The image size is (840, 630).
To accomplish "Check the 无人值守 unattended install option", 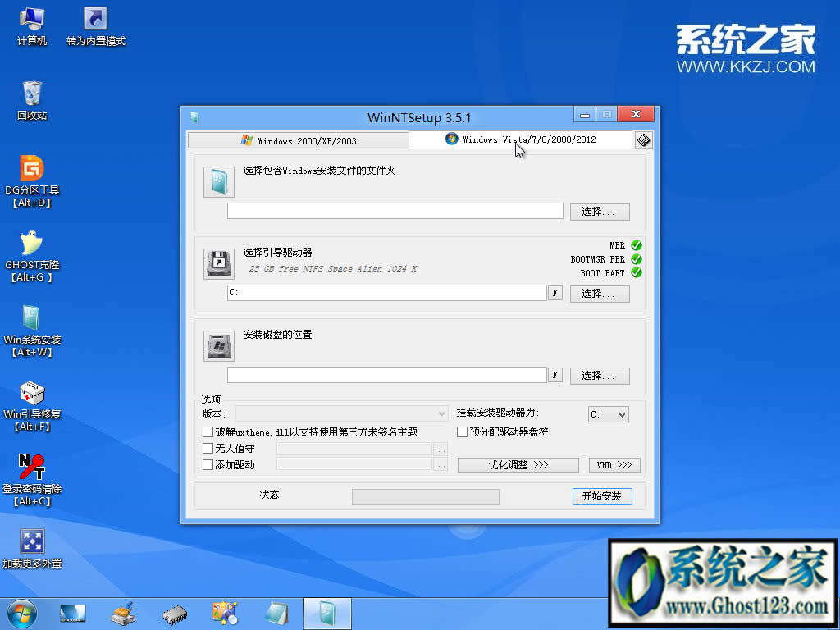I will (208, 449).
